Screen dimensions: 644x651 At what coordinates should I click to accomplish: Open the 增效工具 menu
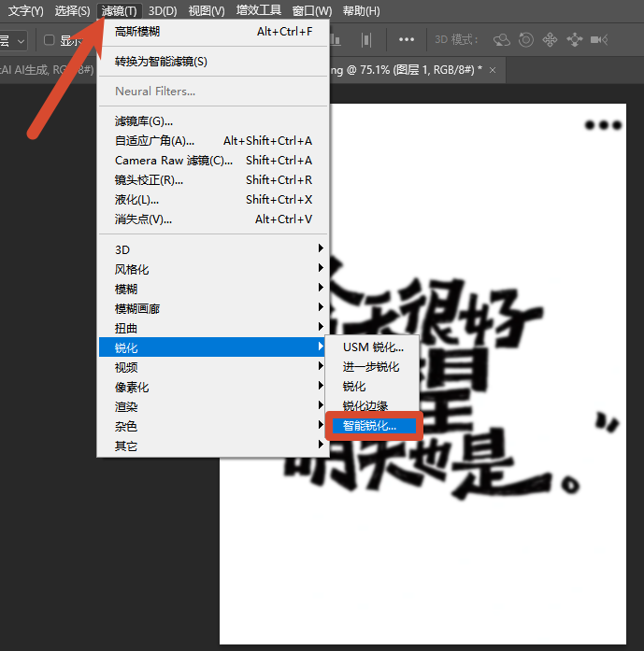258,11
